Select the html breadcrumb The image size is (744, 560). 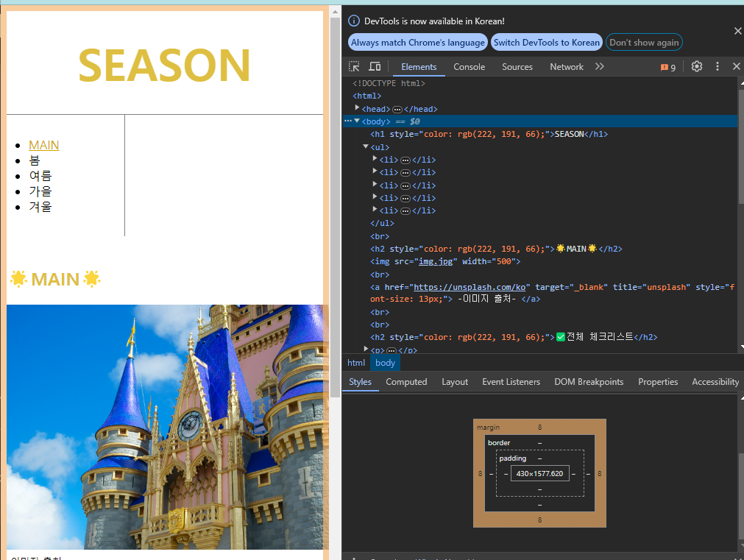(356, 363)
